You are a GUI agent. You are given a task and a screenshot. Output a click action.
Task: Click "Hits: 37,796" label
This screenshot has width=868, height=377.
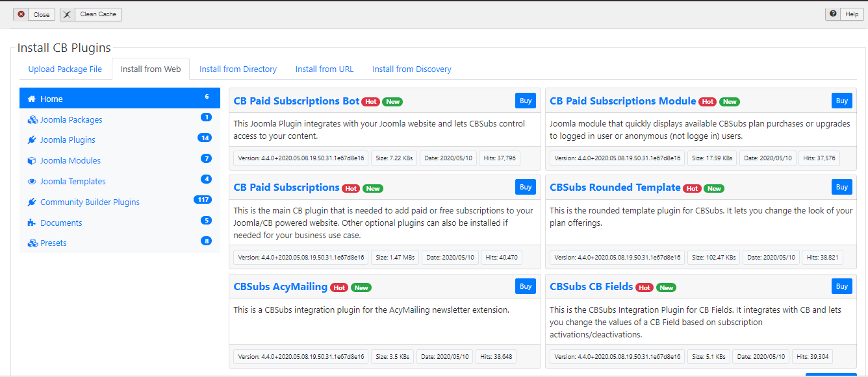pyautogui.click(x=499, y=158)
